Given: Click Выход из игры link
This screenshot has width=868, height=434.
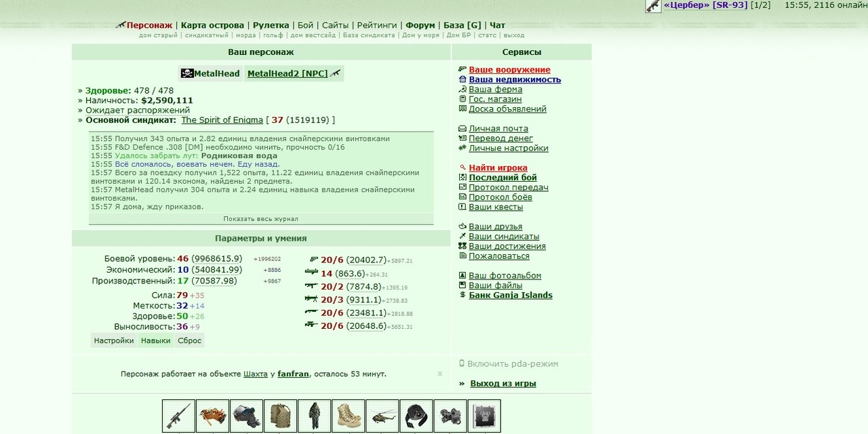Looking at the screenshot, I should 503,383.
